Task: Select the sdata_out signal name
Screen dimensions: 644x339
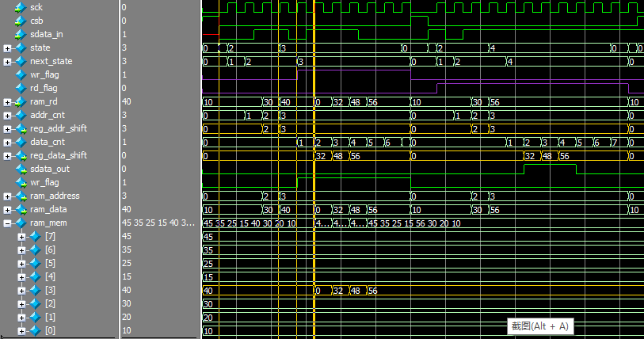Action: [x=50, y=169]
